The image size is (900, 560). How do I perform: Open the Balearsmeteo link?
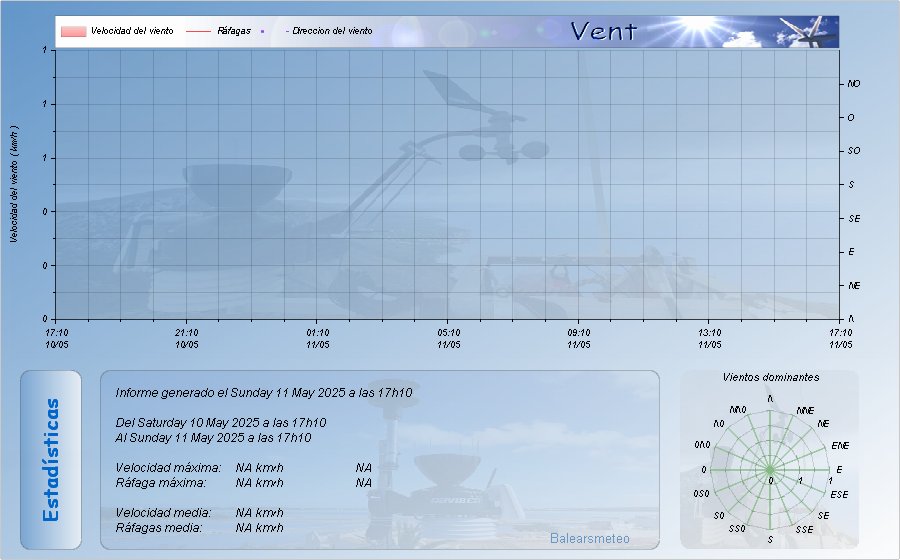(x=589, y=538)
